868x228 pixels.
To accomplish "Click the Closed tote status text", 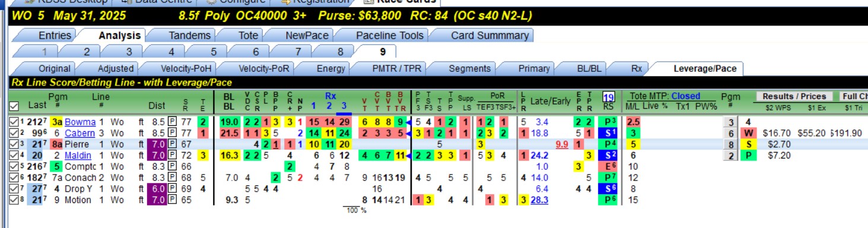I will [x=686, y=96].
